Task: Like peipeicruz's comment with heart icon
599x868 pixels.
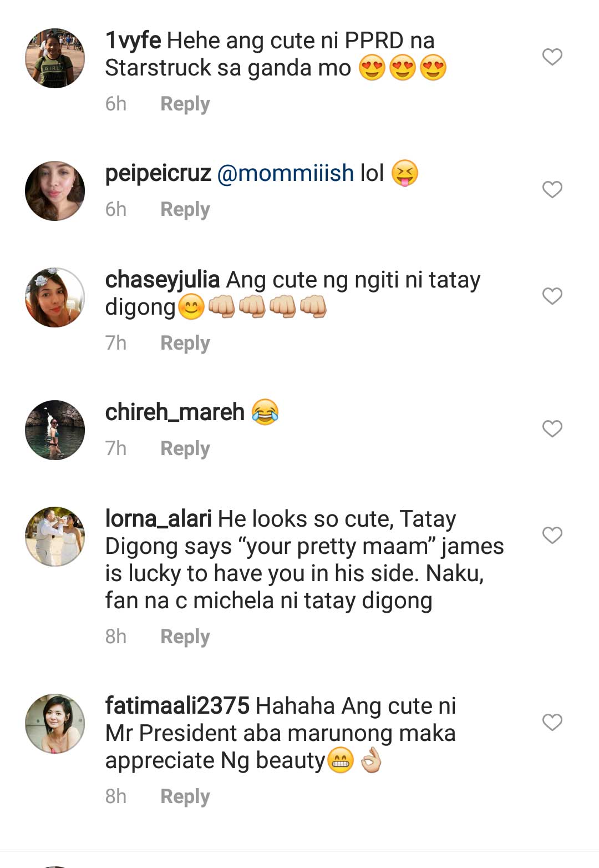Action: (x=552, y=189)
